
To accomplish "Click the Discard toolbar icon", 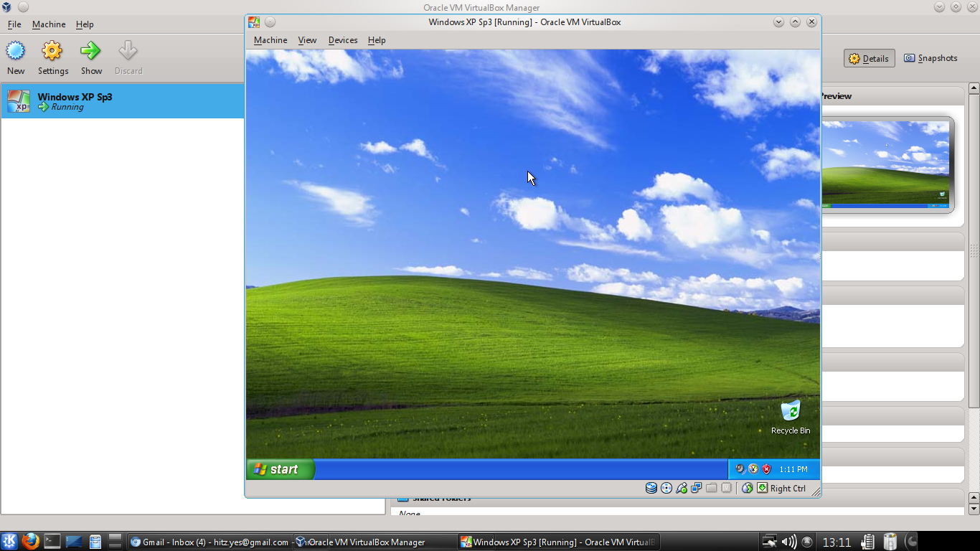I will (128, 52).
